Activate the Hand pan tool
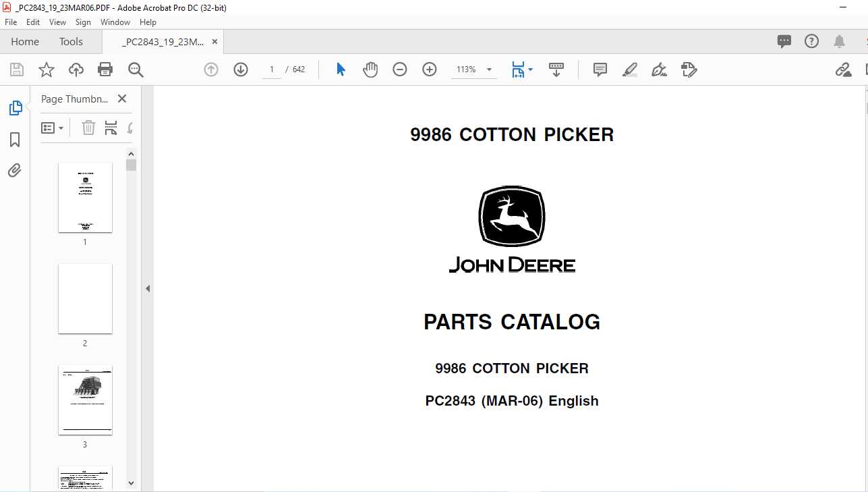Image resolution: width=868 pixels, height=492 pixels. click(370, 70)
